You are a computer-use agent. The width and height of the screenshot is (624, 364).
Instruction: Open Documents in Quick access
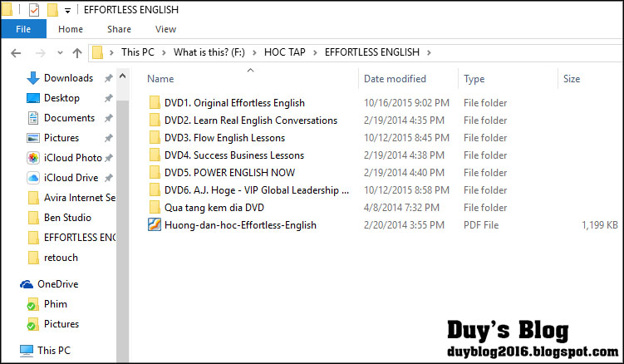point(69,118)
